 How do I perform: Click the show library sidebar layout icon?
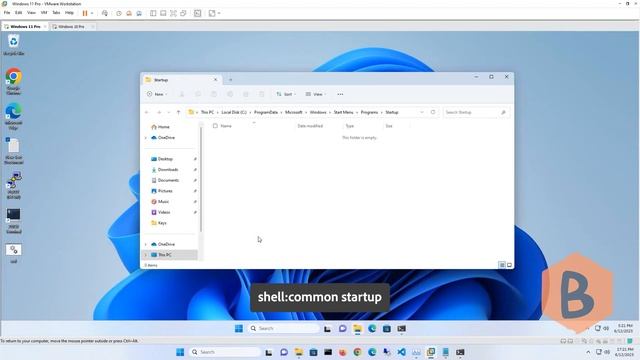click(x=153, y=13)
